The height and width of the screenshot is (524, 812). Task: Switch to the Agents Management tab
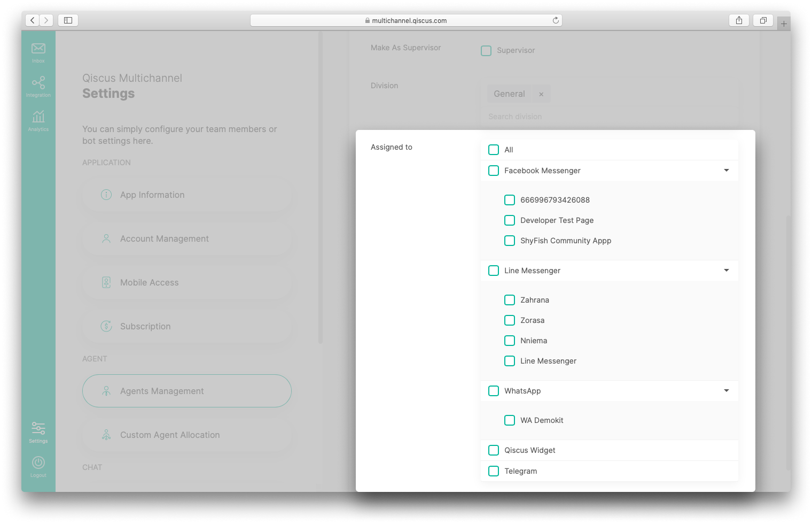click(x=186, y=391)
